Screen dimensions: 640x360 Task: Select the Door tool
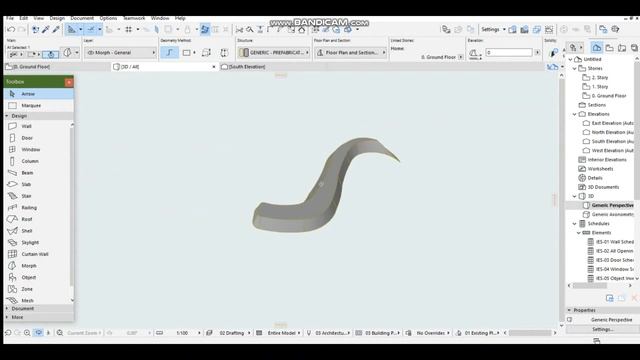pyautogui.click(x=38, y=138)
